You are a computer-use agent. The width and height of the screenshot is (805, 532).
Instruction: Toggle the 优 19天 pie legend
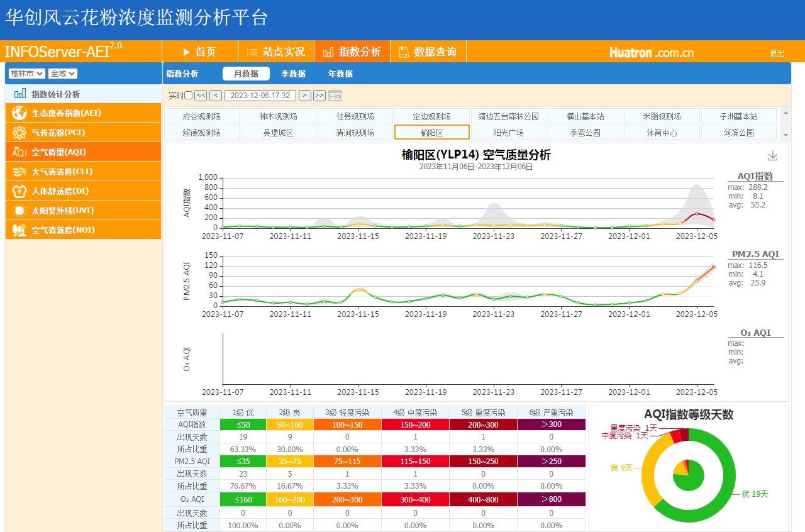click(x=755, y=494)
